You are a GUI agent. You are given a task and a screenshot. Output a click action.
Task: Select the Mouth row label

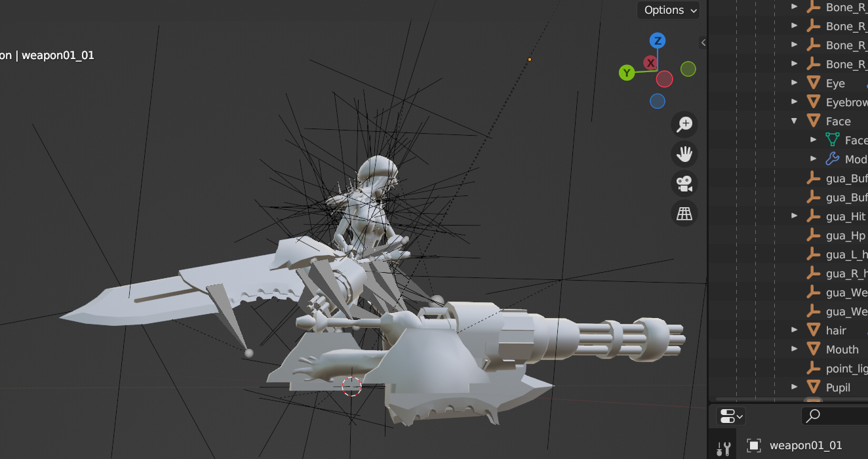pos(842,349)
